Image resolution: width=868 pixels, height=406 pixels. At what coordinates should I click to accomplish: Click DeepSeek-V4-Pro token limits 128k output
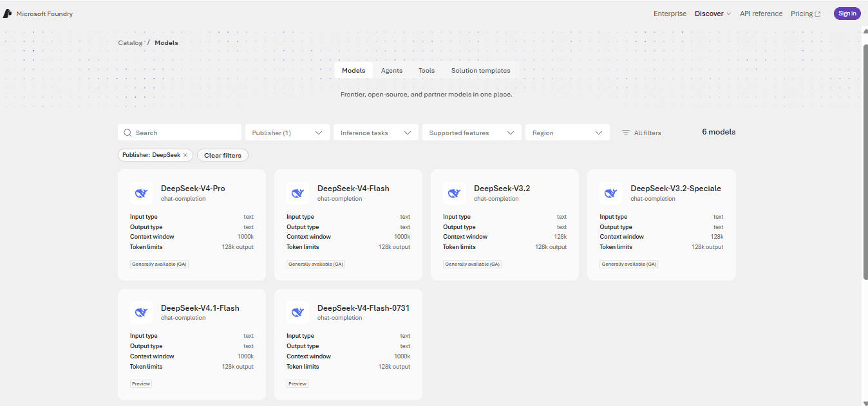click(238, 247)
